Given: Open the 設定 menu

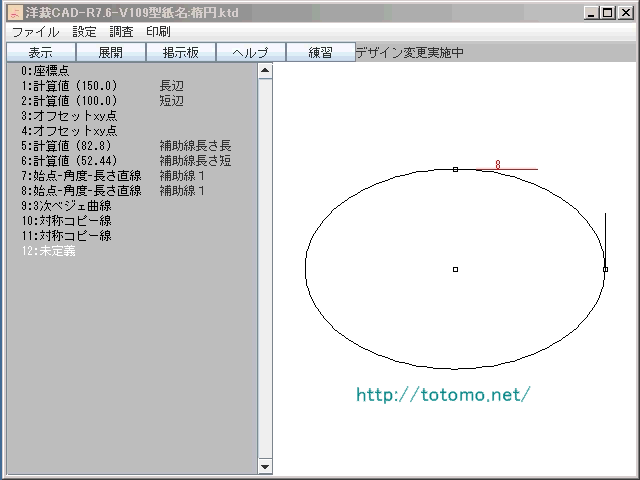Looking at the screenshot, I should [x=84, y=32].
